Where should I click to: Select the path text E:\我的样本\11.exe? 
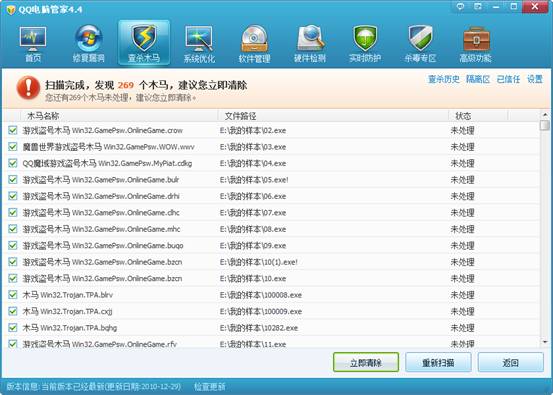253,344
